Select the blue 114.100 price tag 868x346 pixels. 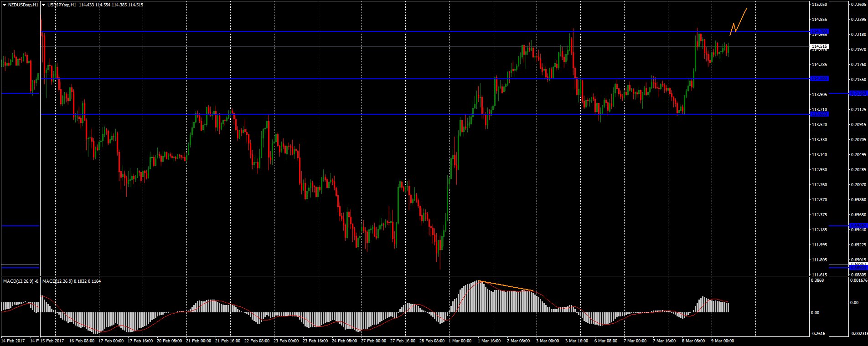(819, 79)
